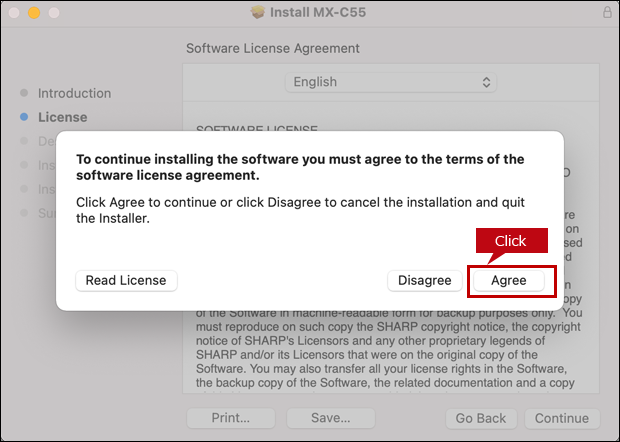Screen dimensions: 620x442
Task: Open the Read License button
Action: point(126,280)
